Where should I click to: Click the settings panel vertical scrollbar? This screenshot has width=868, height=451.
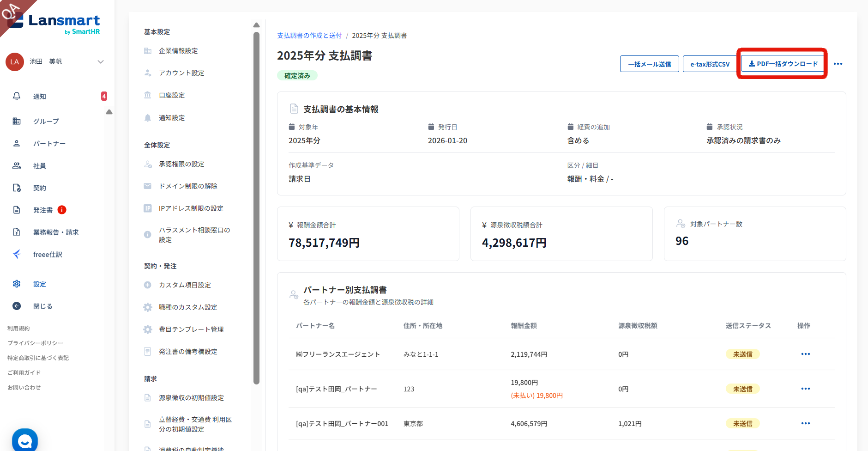pyautogui.click(x=256, y=208)
